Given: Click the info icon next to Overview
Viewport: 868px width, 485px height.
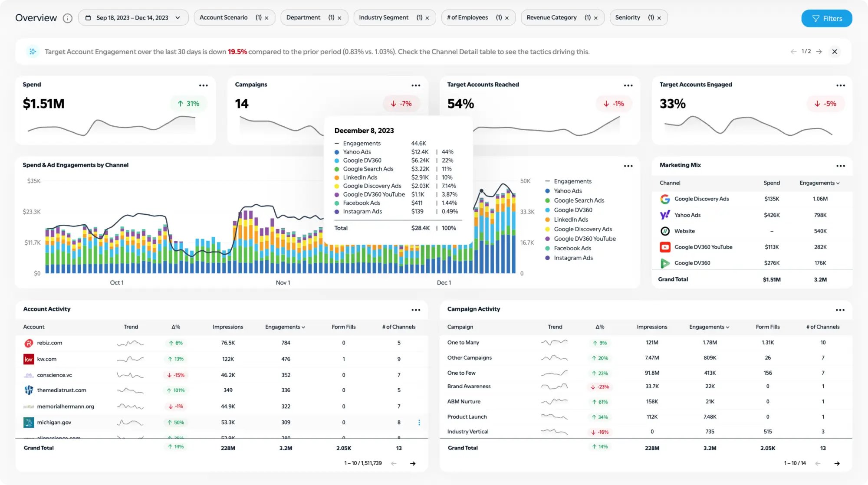Looking at the screenshot, I should pos(67,17).
